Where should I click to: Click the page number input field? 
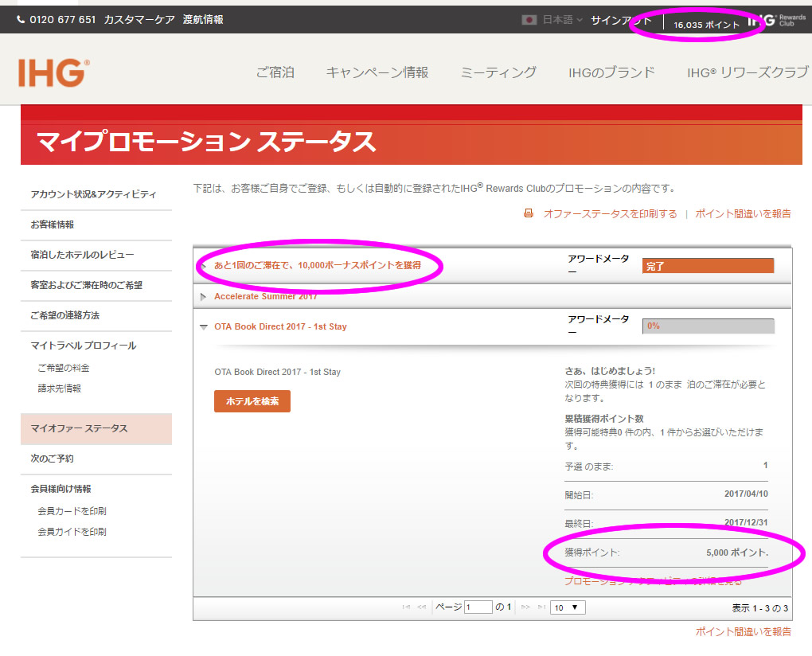point(478,607)
